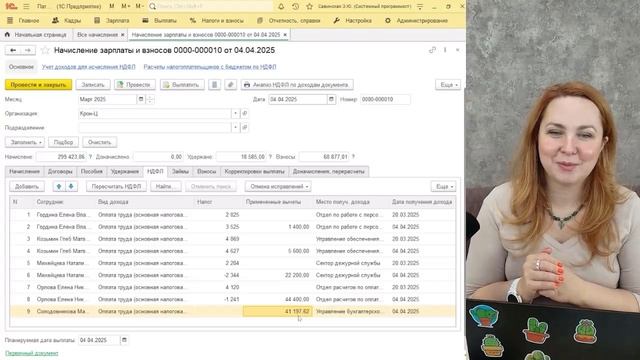Switch to the Пособия tab
Viewport: 640px width, 360px height.
pos(91,171)
